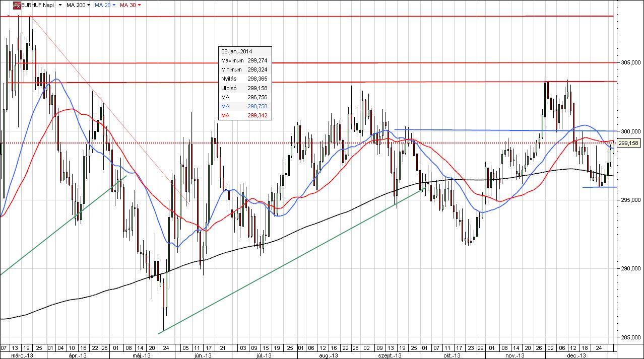Click the EURHUF Napi chart title

[x=38, y=5]
